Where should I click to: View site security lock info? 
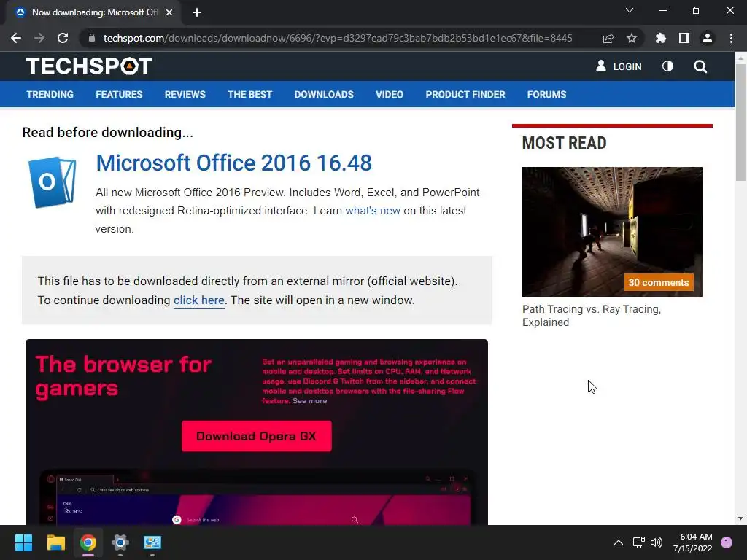pyautogui.click(x=92, y=38)
